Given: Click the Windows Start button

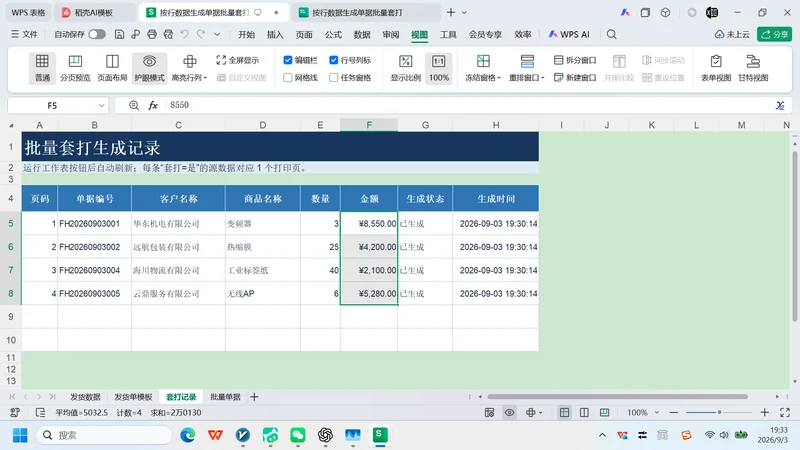Looking at the screenshot, I should click(20, 435).
